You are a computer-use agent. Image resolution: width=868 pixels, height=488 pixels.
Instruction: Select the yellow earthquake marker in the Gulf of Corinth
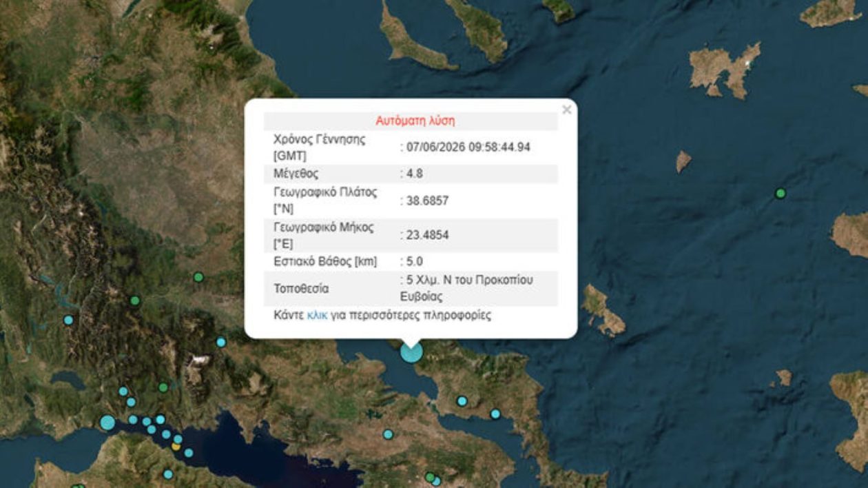click(x=176, y=446)
